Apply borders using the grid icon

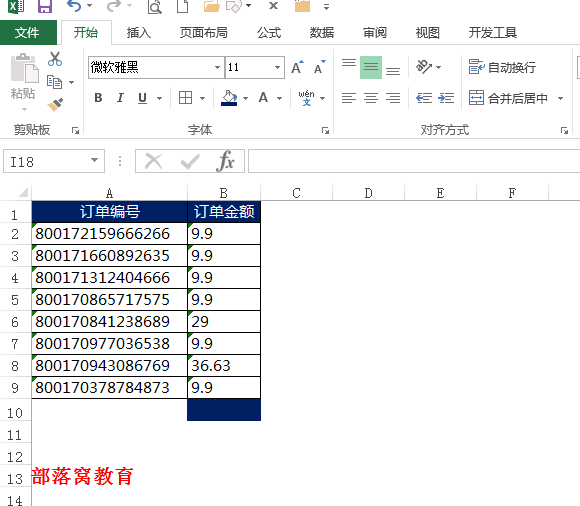tap(185, 98)
